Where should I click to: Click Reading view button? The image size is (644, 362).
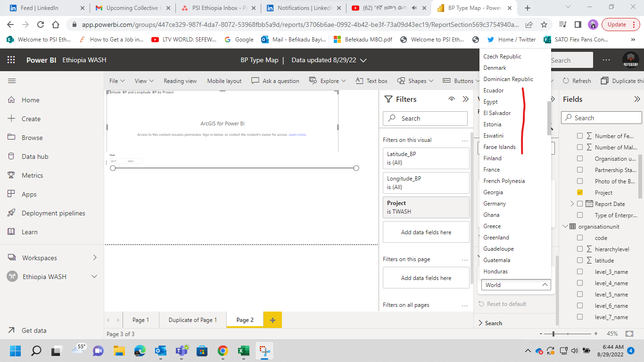tap(180, 81)
